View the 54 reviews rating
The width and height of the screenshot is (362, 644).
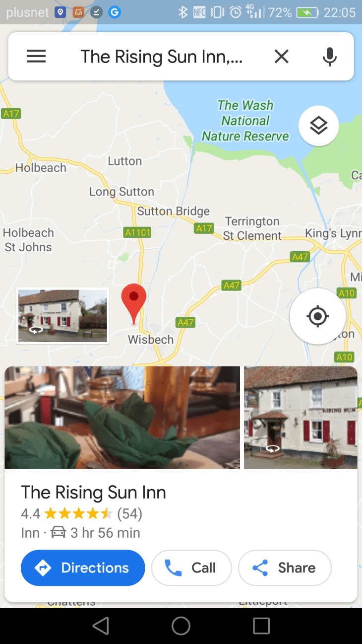pos(82,513)
